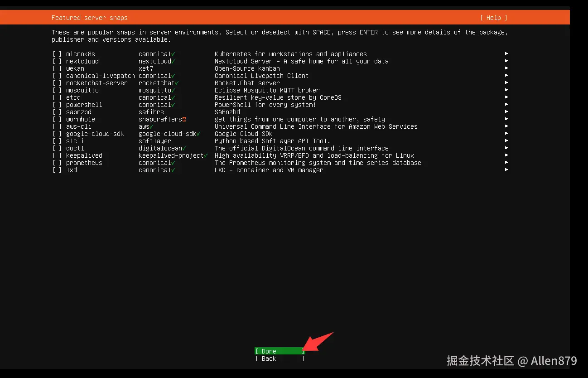Click 'LXD - container and VM manager' description
Viewport: 588px width, 378px height.
click(x=269, y=170)
